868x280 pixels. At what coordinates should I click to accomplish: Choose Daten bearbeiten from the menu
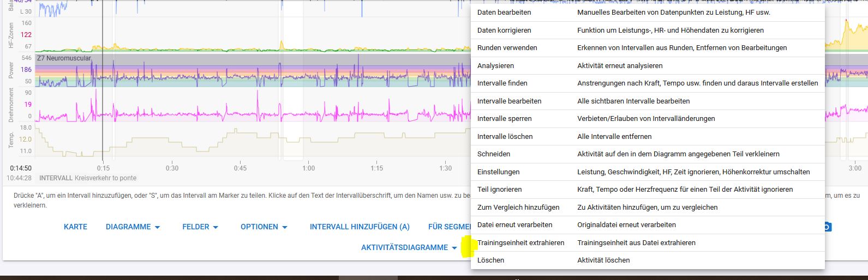pyautogui.click(x=648, y=13)
